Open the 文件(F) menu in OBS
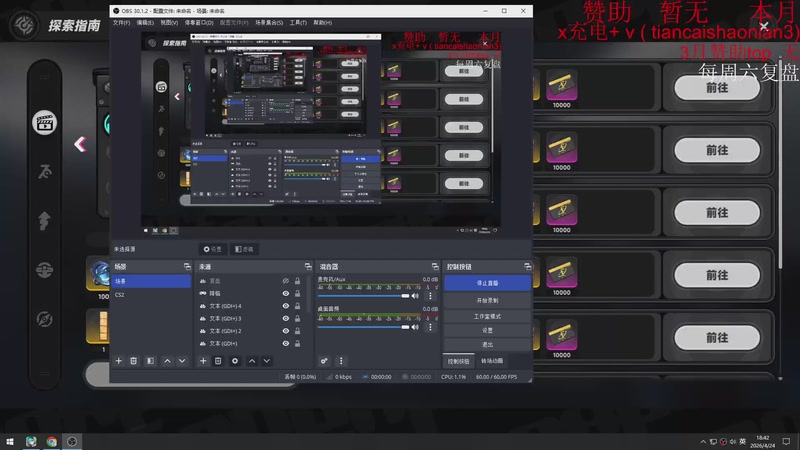Screen dimensions: 800x450 point(121,22)
